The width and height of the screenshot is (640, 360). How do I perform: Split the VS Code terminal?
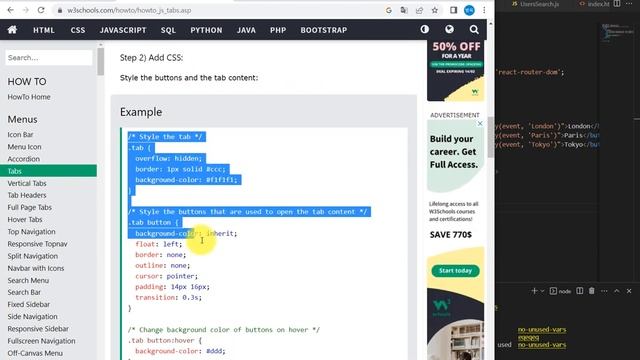[580, 291]
